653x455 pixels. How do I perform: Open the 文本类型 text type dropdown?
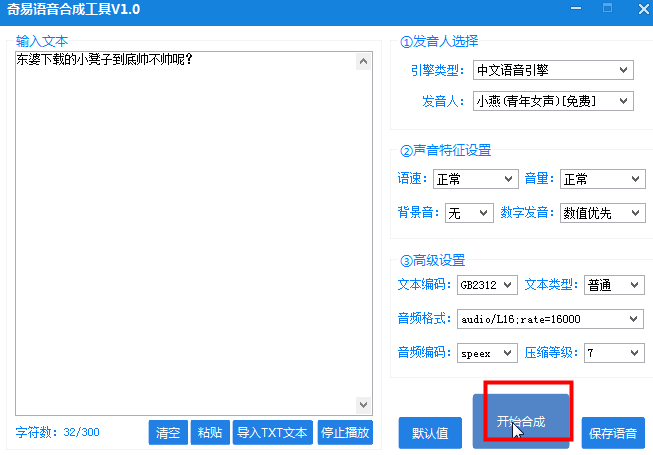tap(614, 285)
